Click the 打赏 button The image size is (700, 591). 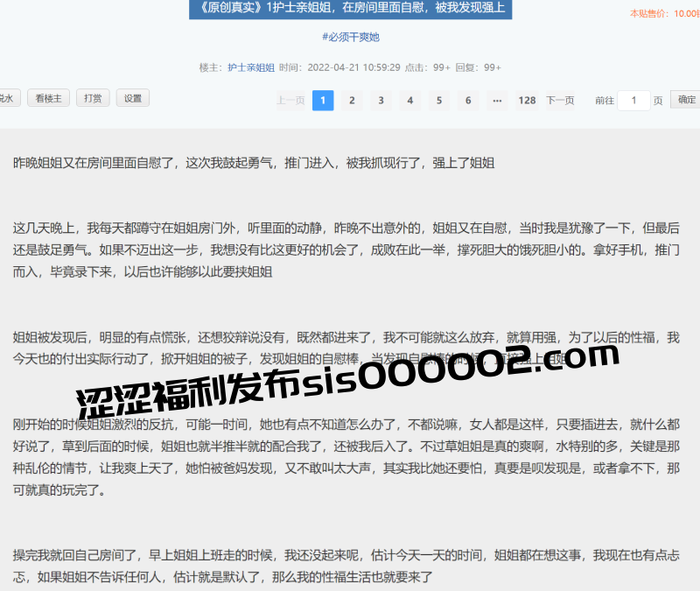click(x=93, y=98)
